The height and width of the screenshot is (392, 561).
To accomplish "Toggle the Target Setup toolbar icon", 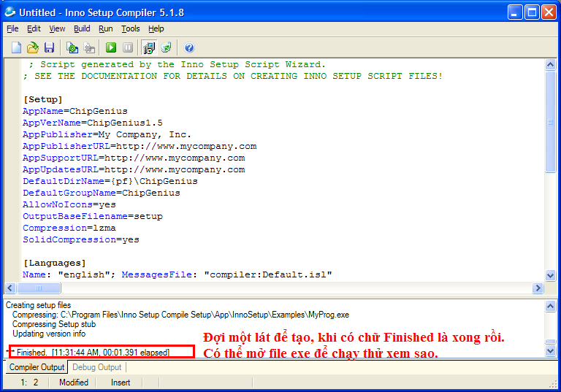I will [x=149, y=47].
